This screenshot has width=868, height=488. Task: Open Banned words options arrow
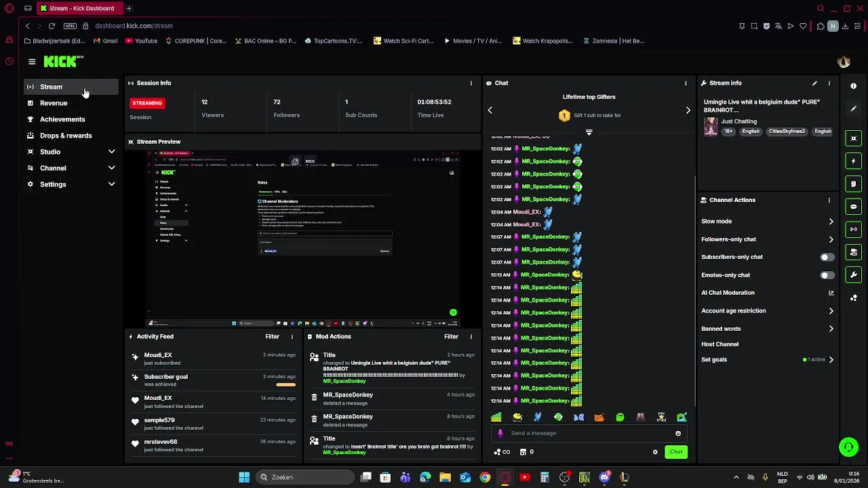click(x=831, y=329)
